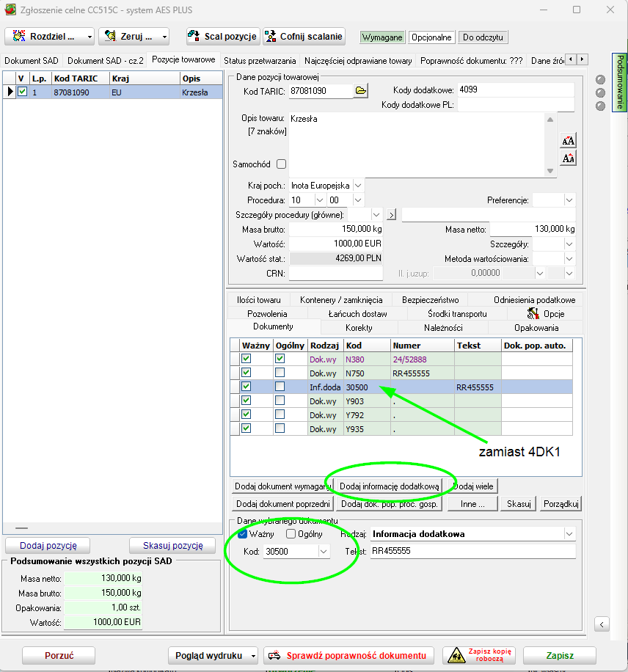Click the Cofnij scalanie icon
Screen dimensions: 628x672
coord(270,36)
